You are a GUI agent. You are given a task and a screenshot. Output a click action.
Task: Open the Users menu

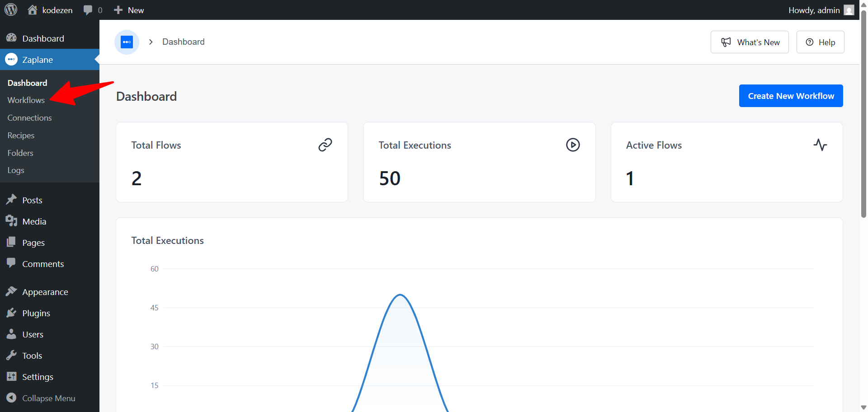(x=50, y=334)
